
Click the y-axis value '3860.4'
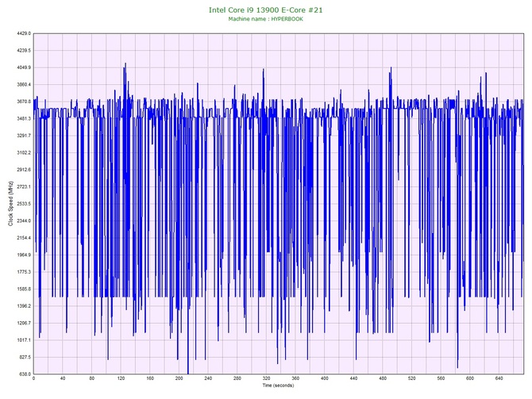click(x=24, y=84)
